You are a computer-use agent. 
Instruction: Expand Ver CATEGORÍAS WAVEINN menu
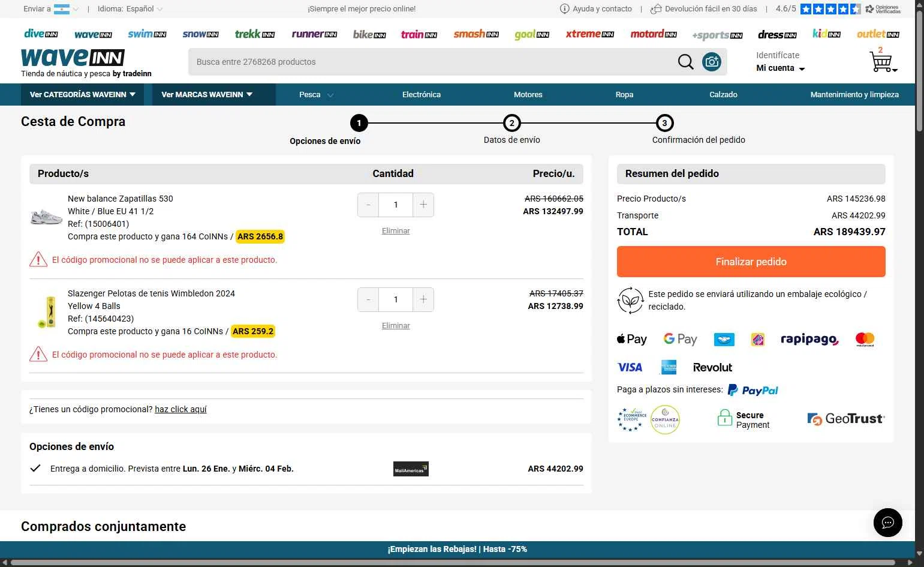click(83, 94)
